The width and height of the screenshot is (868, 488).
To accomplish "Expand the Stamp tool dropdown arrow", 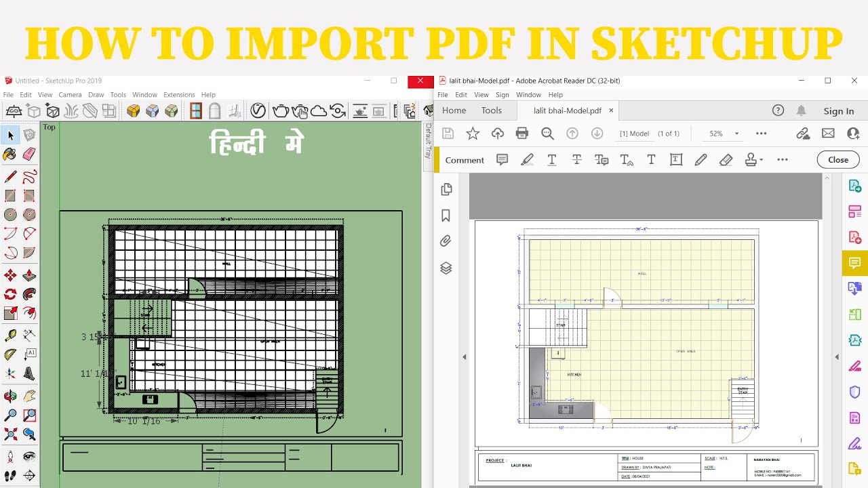I will click(762, 161).
